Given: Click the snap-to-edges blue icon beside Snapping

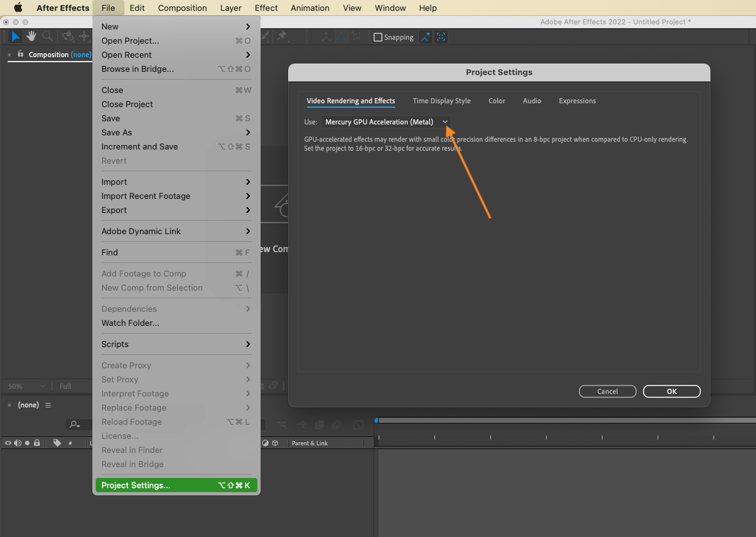Looking at the screenshot, I should (425, 37).
